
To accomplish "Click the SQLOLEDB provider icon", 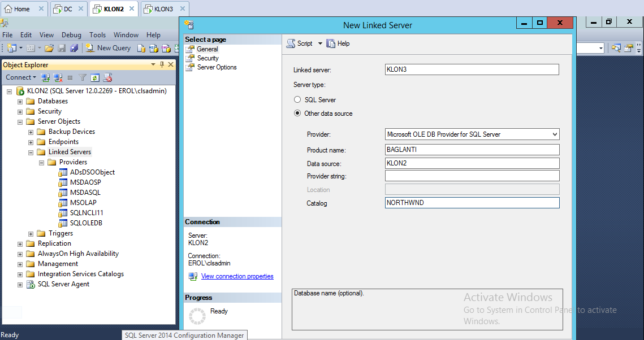I will point(63,223).
